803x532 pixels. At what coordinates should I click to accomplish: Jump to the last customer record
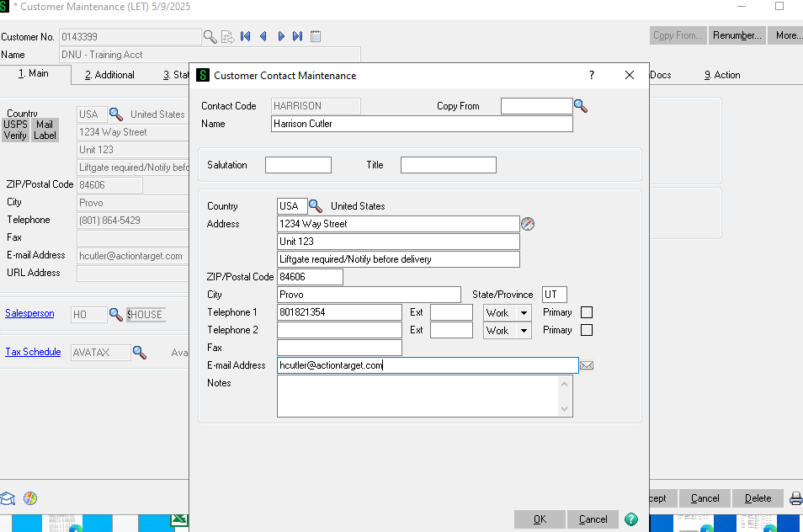click(297, 36)
